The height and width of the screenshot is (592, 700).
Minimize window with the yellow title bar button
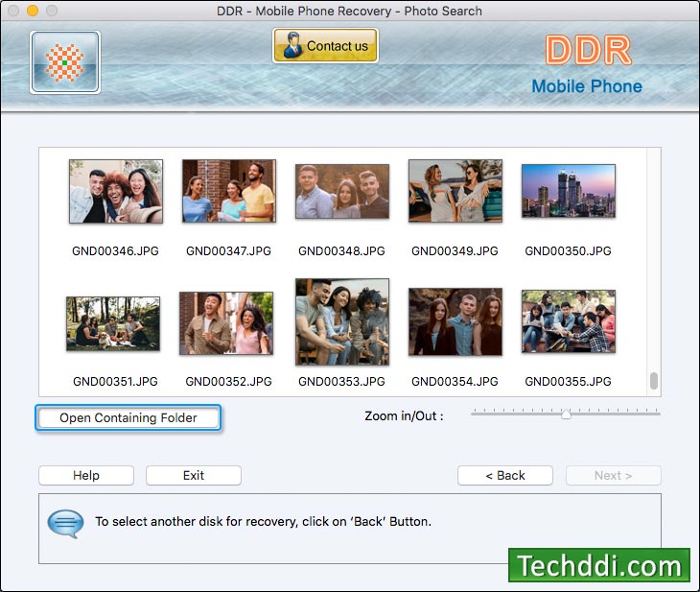[33, 11]
